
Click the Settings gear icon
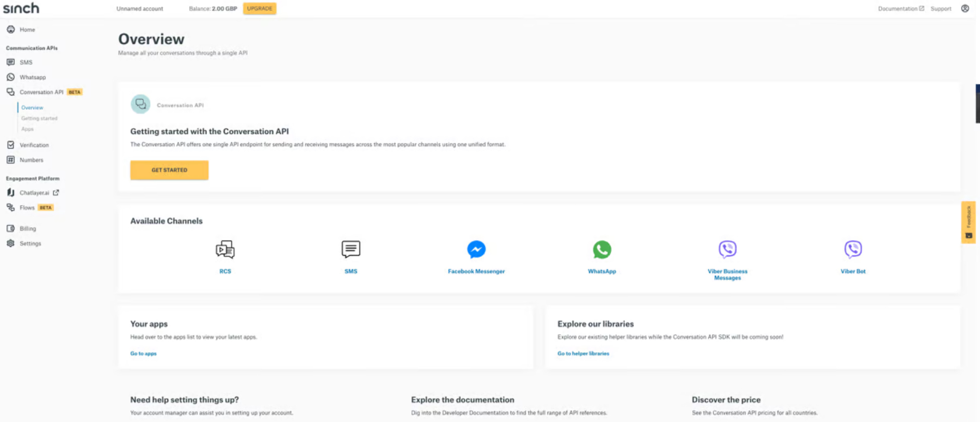[11, 243]
